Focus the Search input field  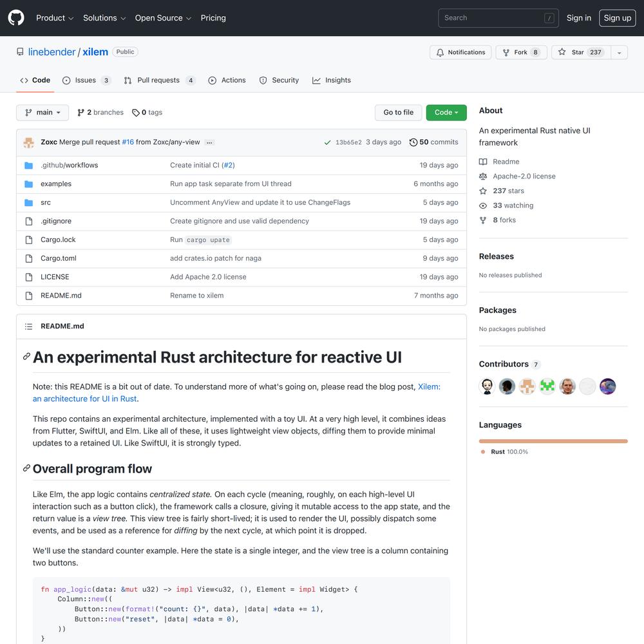(498, 18)
